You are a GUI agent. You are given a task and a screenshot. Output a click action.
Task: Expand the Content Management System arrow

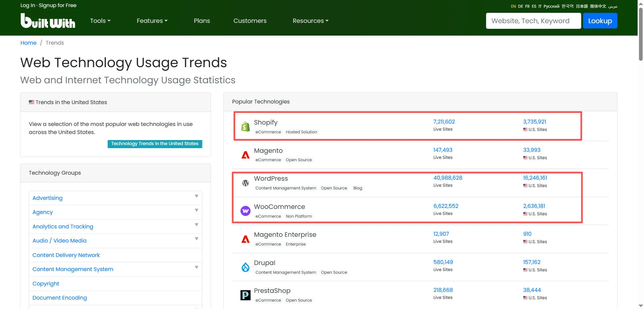[197, 267]
